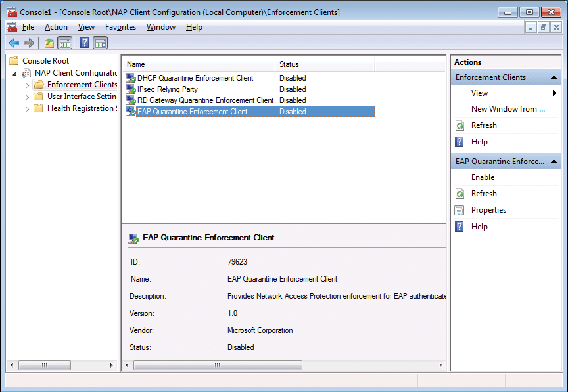This screenshot has width=568, height=392.
Task: Click the IPsec Relying Party icon
Action: tap(131, 89)
